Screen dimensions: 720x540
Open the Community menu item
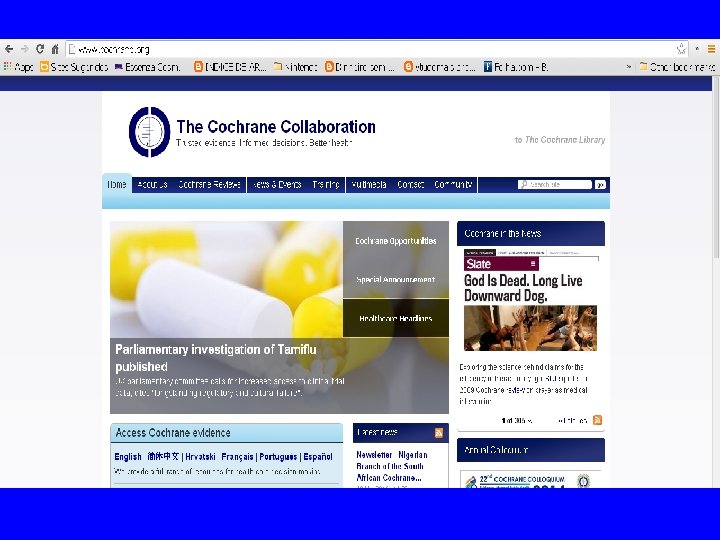[453, 185]
